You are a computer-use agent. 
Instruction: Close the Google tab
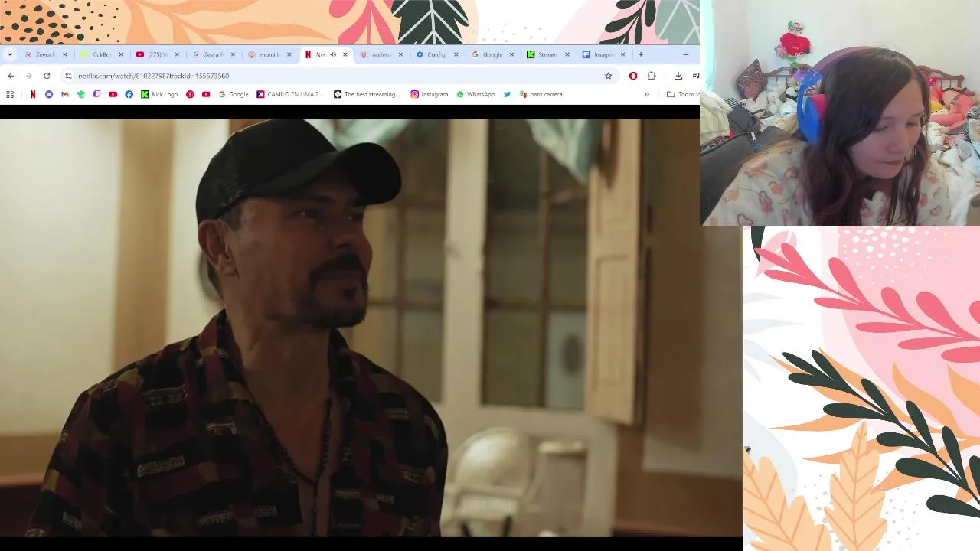click(x=511, y=54)
